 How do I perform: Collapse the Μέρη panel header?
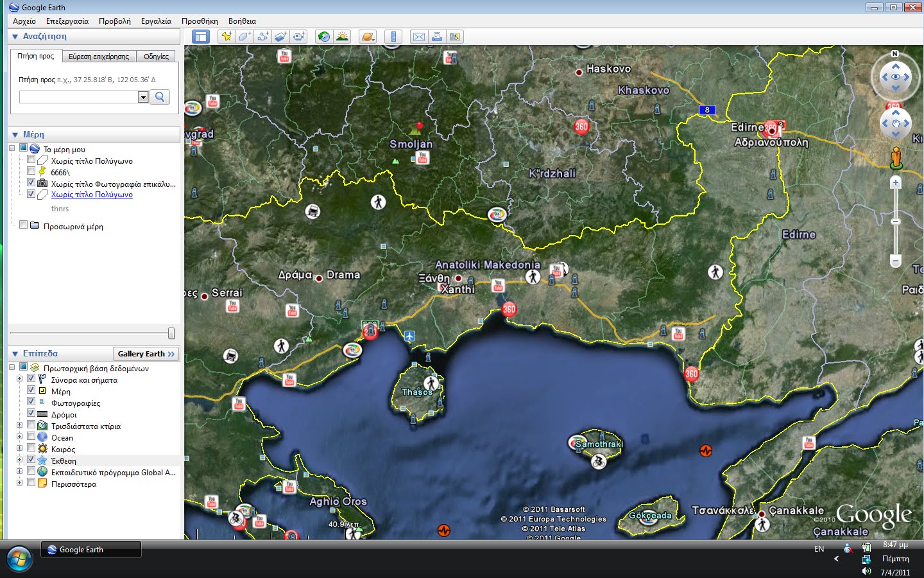(x=15, y=135)
